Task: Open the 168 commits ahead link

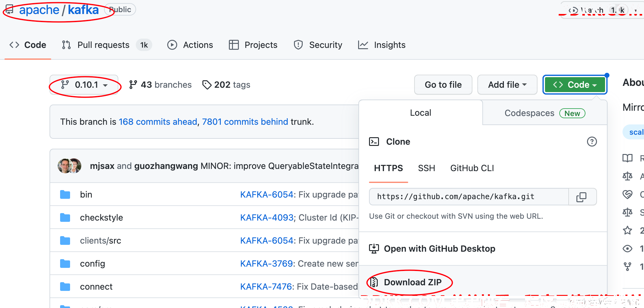Action: click(x=158, y=122)
